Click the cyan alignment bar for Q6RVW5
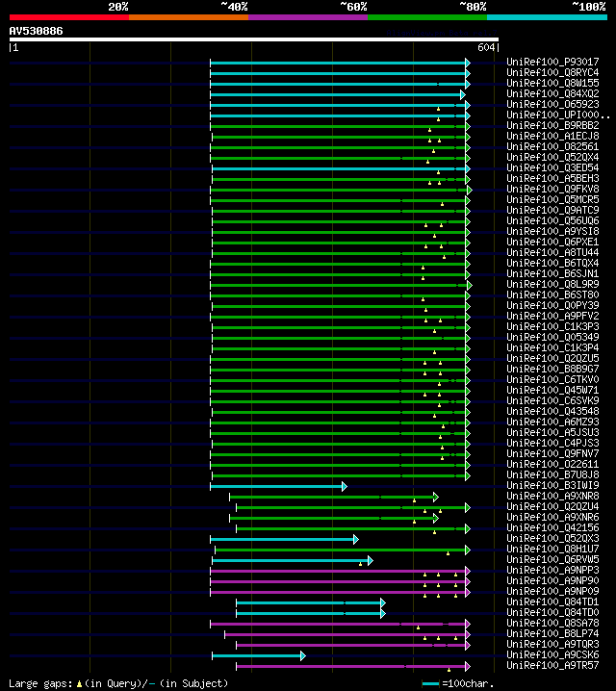Image resolution: width=616 pixels, height=691 pixels. click(293, 560)
